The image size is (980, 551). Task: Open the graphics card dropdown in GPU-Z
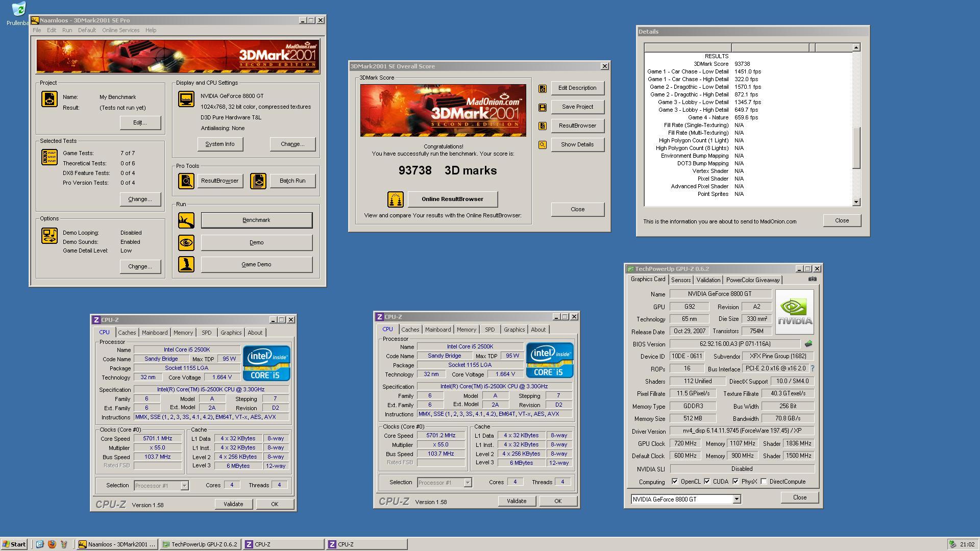[x=737, y=499]
